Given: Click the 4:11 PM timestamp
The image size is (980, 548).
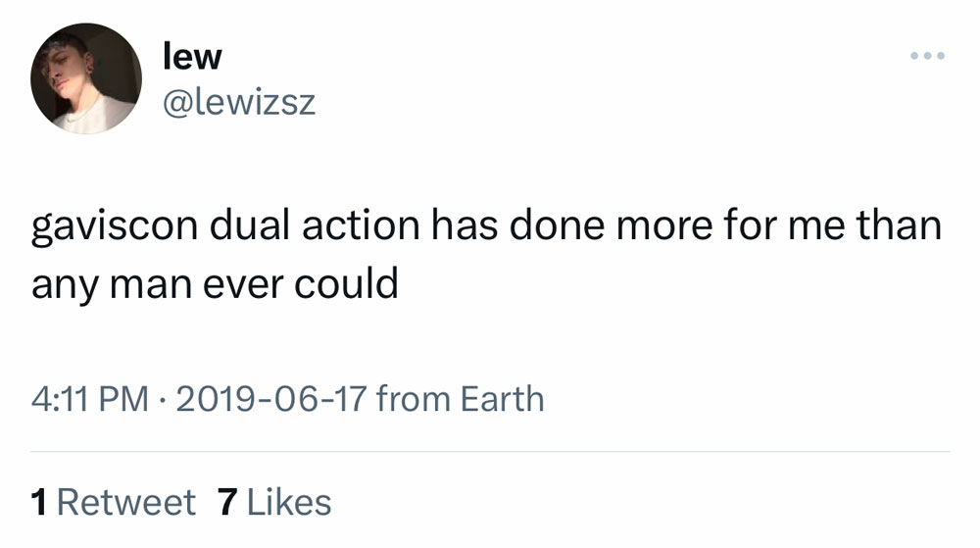Looking at the screenshot, I should (90, 399).
